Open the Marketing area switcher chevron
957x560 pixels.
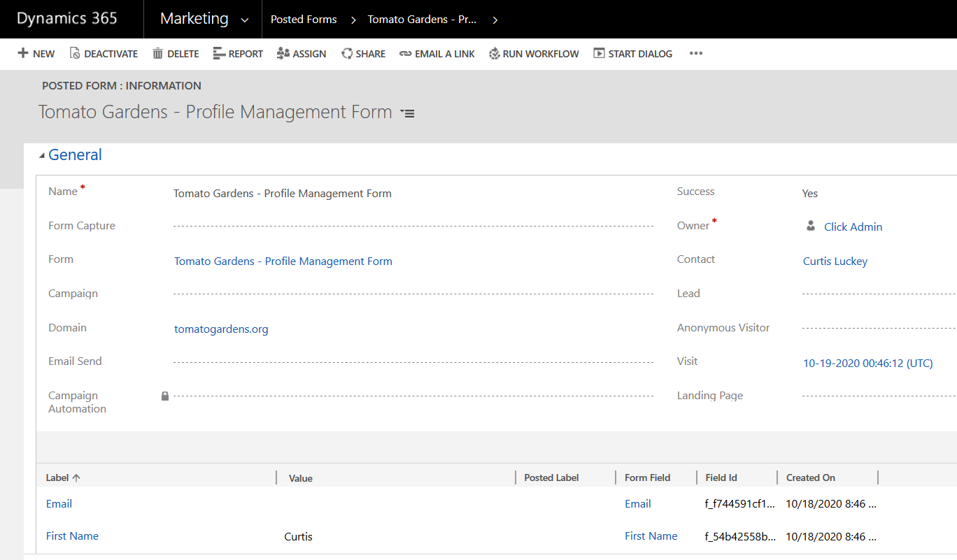pos(244,20)
